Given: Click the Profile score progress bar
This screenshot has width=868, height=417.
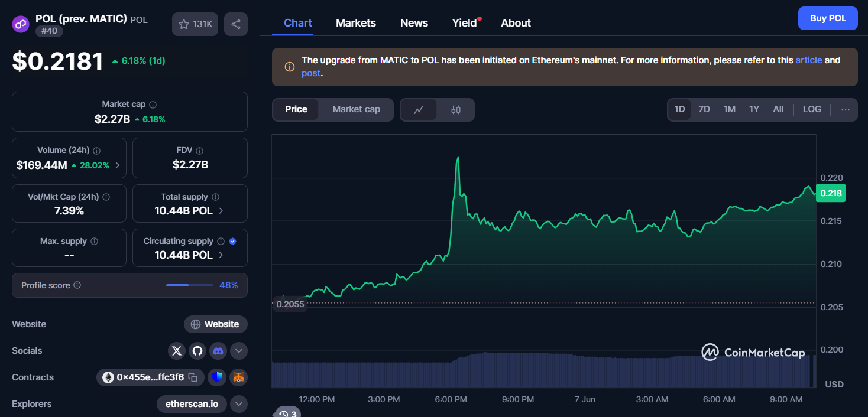Looking at the screenshot, I should click(189, 285).
